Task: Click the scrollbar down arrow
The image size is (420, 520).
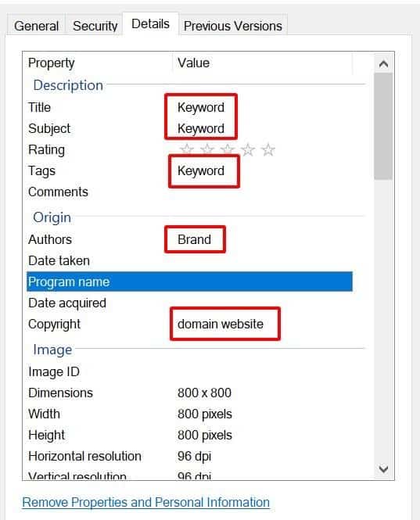Action: 383,469
